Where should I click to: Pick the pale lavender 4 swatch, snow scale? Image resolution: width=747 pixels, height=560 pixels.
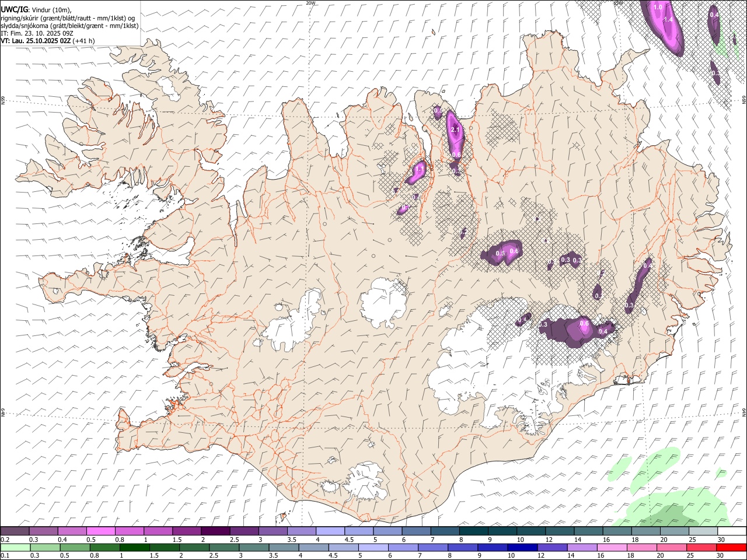click(x=330, y=531)
